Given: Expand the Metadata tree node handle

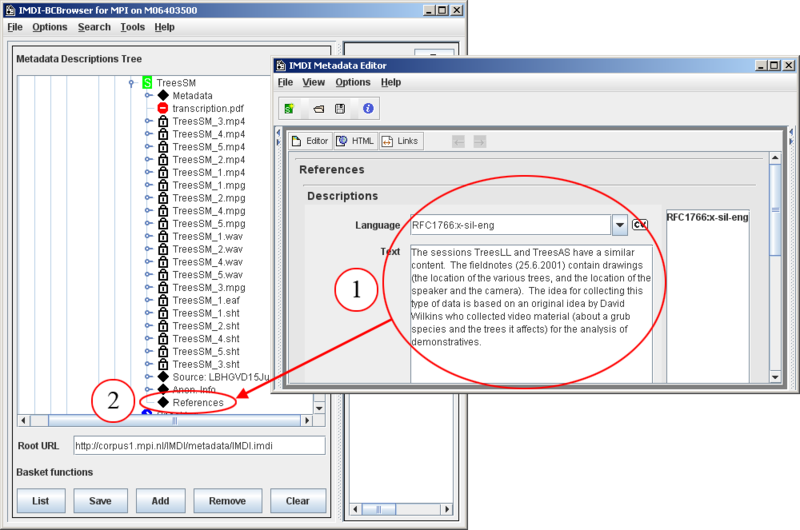Looking at the screenshot, I should pos(148,95).
